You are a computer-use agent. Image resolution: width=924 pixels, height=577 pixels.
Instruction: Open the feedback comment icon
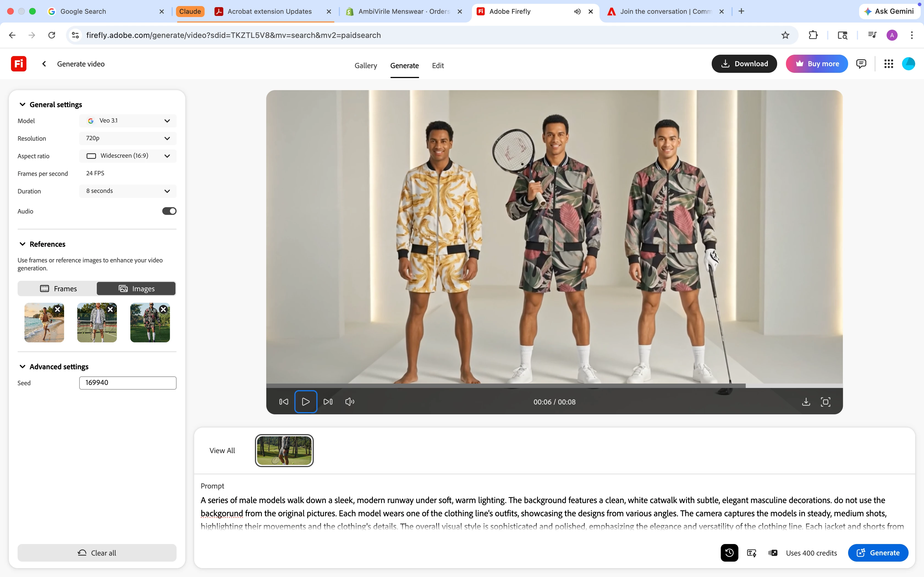(861, 64)
